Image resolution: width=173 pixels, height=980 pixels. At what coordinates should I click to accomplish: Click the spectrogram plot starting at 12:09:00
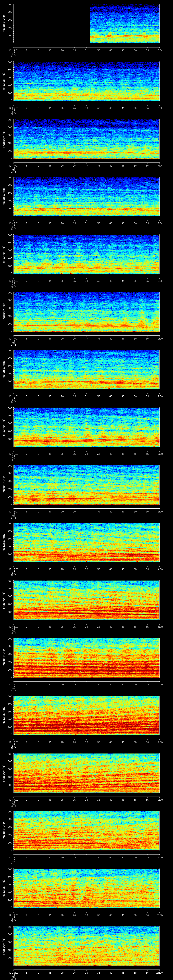click(87, 312)
